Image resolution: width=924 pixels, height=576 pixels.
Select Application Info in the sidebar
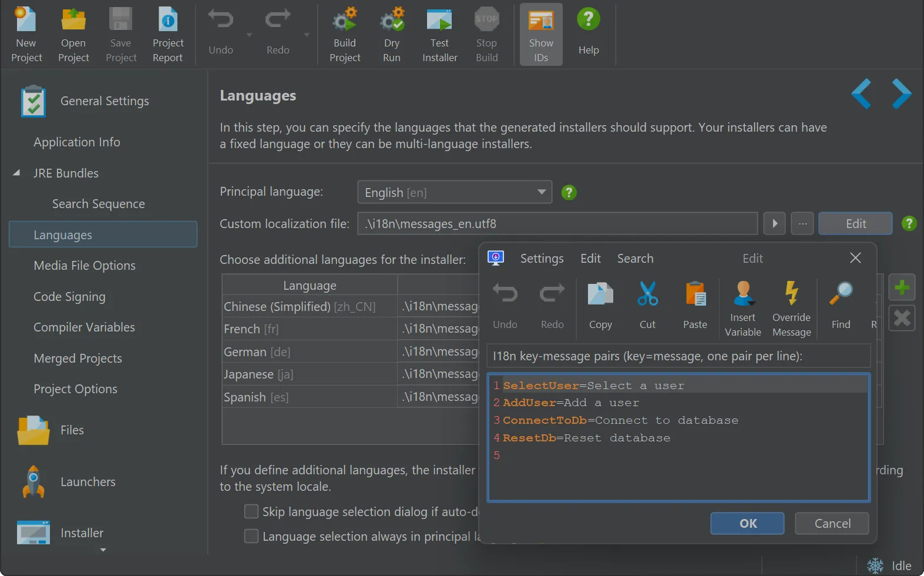point(77,142)
